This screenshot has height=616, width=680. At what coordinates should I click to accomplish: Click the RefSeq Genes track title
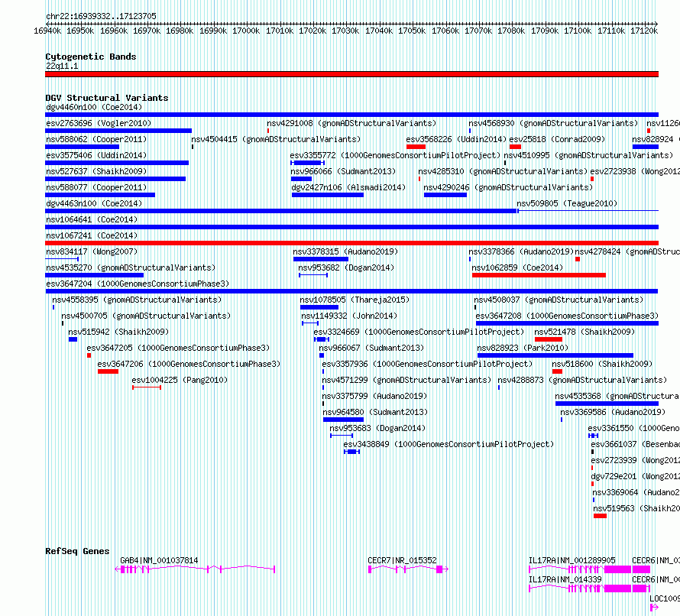click(x=77, y=551)
